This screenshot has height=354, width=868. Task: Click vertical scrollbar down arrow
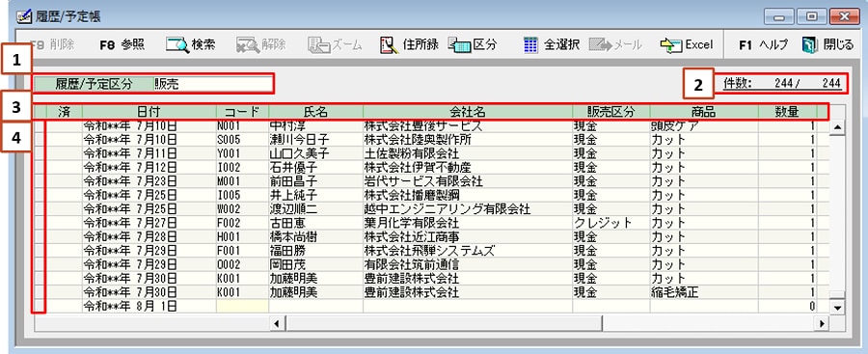(x=837, y=308)
